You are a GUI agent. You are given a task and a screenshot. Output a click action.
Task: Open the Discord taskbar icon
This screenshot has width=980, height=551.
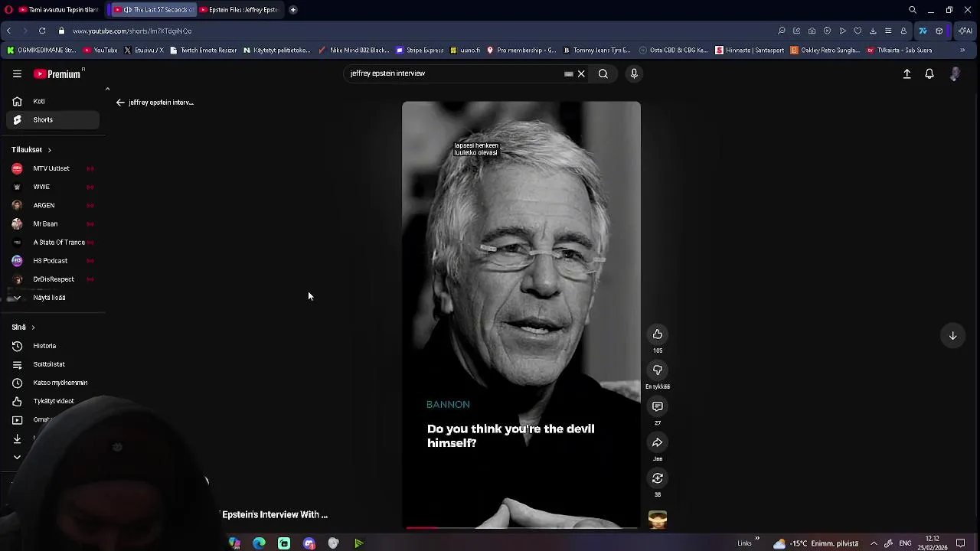309,543
